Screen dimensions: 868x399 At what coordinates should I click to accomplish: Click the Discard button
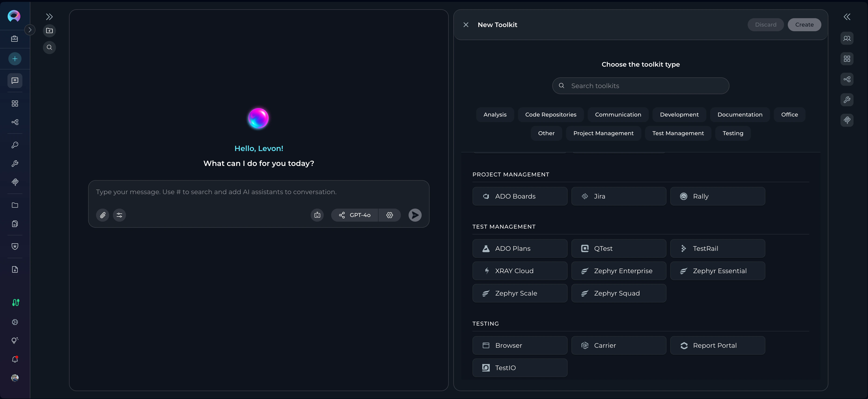(766, 24)
